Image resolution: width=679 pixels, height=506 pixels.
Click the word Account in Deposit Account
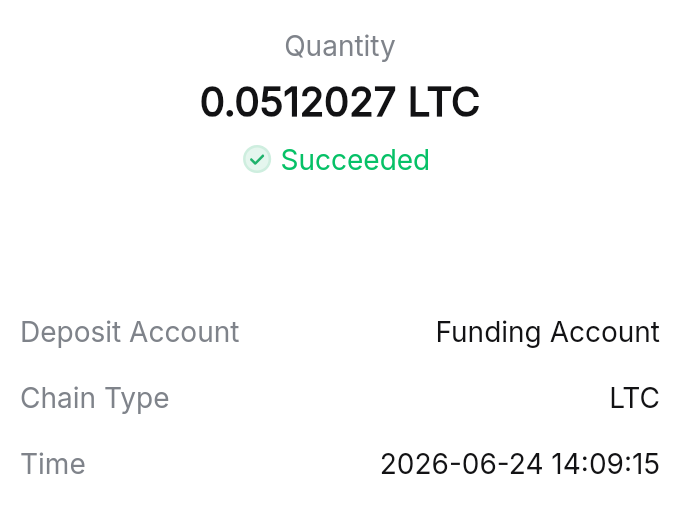click(184, 332)
